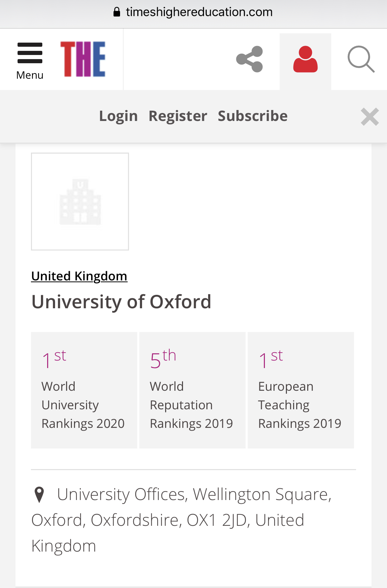Screen dimensions: 387x588
Task: Click the University of Oxford heading
Action: click(121, 302)
